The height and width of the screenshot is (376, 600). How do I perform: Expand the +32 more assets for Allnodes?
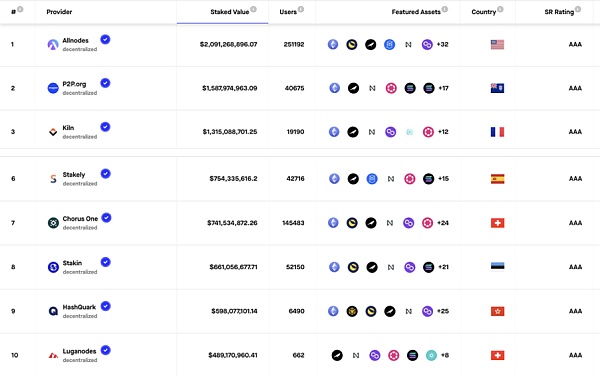pyautogui.click(x=443, y=44)
